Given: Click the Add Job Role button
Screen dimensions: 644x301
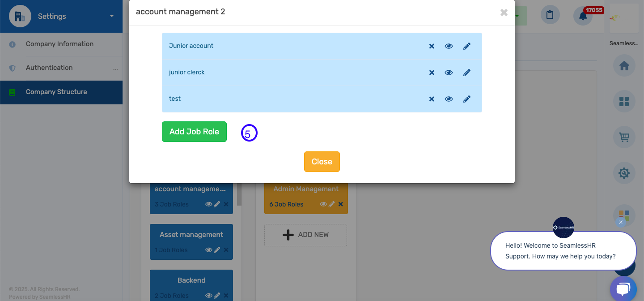Looking at the screenshot, I should pyautogui.click(x=194, y=132).
